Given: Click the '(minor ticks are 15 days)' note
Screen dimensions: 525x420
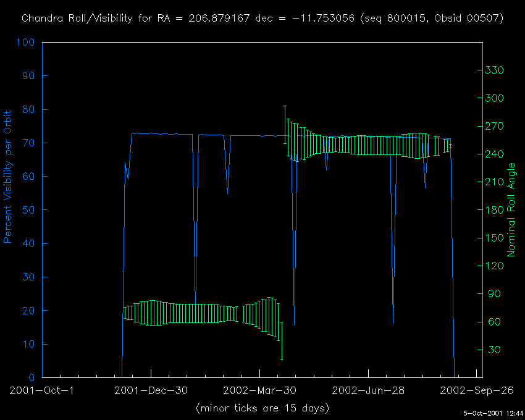Looking at the screenshot, I should point(262,408).
